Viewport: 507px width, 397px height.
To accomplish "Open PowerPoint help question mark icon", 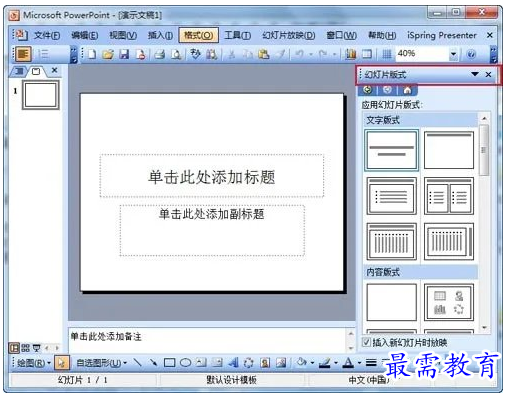I will tap(471, 54).
